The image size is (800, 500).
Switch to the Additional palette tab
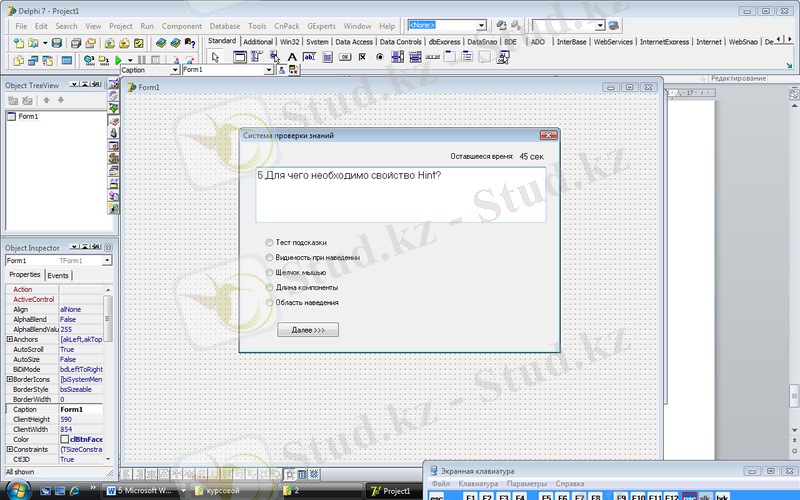click(x=258, y=42)
